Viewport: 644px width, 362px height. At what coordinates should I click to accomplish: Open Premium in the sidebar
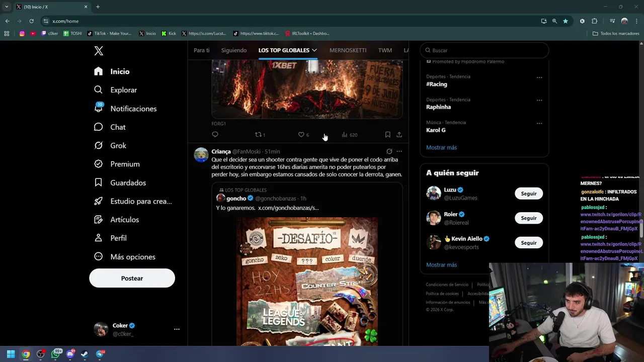coord(117,164)
